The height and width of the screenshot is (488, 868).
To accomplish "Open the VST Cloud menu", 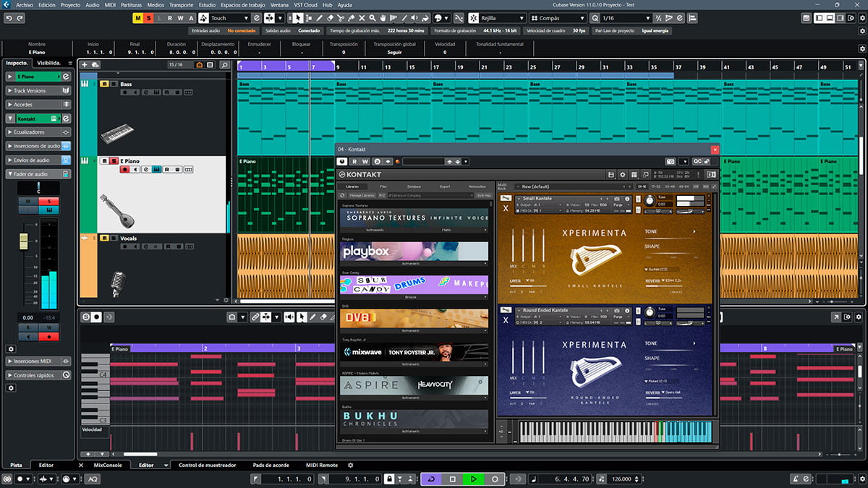I will tap(305, 4).
